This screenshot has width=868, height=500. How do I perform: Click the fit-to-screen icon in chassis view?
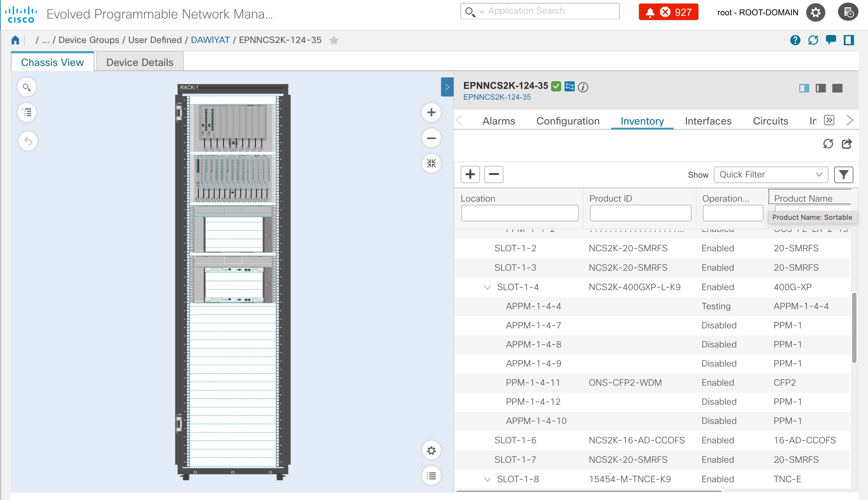pyautogui.click(x=431, y=164)
